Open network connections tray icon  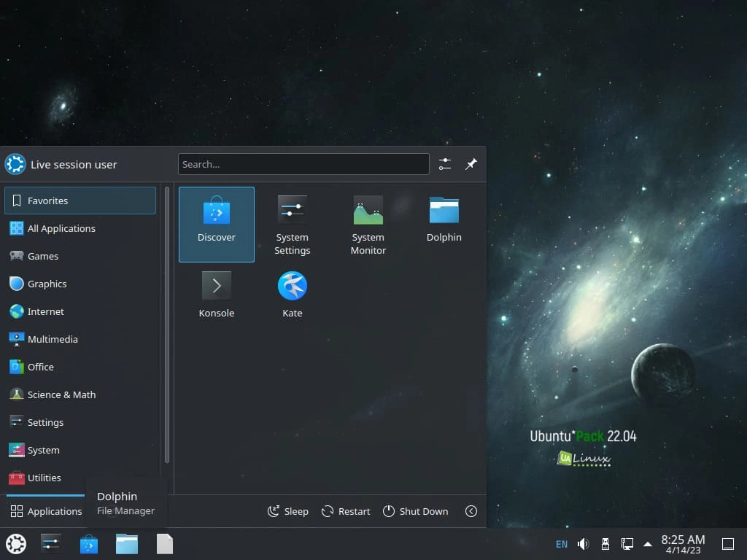tap(627, 544)
